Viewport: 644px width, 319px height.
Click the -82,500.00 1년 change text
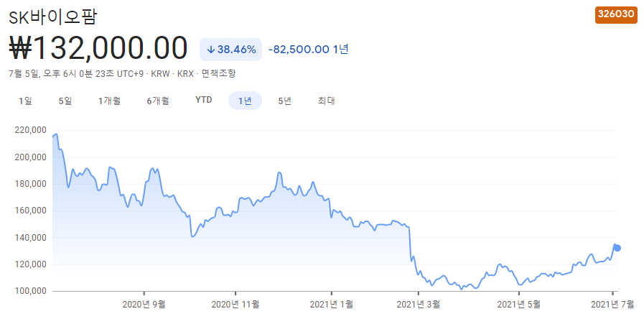coord(309,50)
